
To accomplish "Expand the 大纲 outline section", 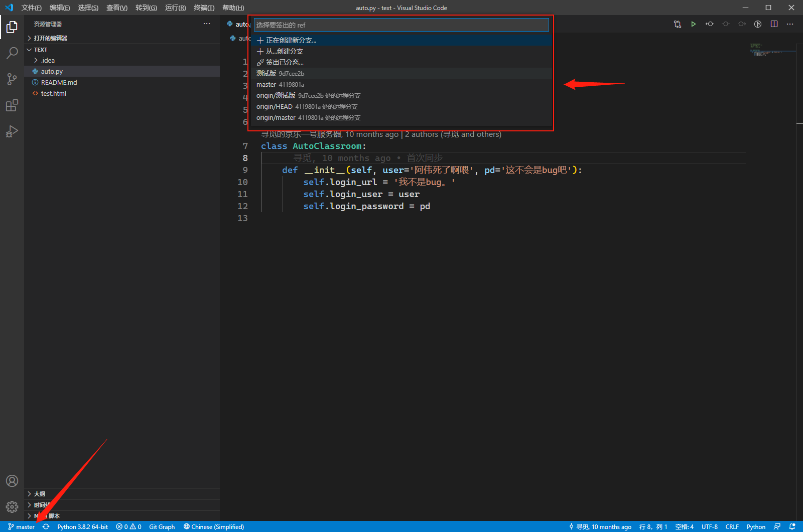I will coord(122,494).
